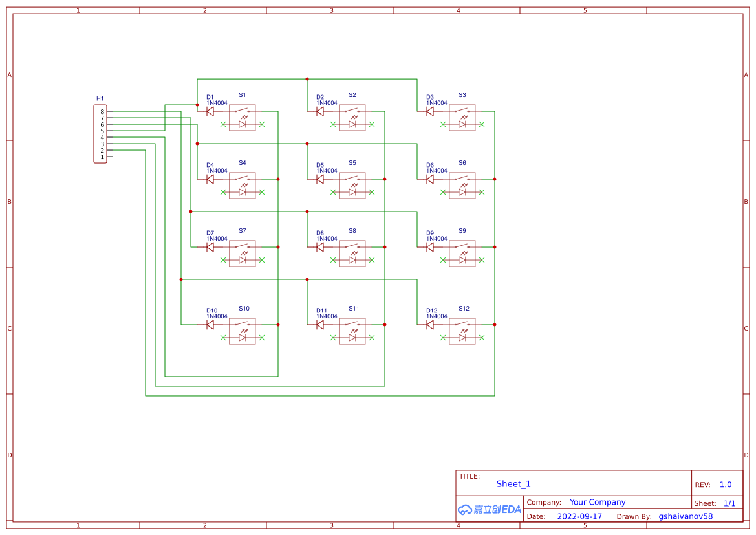This screenshot has height=535, width=756.
Task: Select the D6 diode symbol
Action: pyautogui.click(x=429, y=179)
